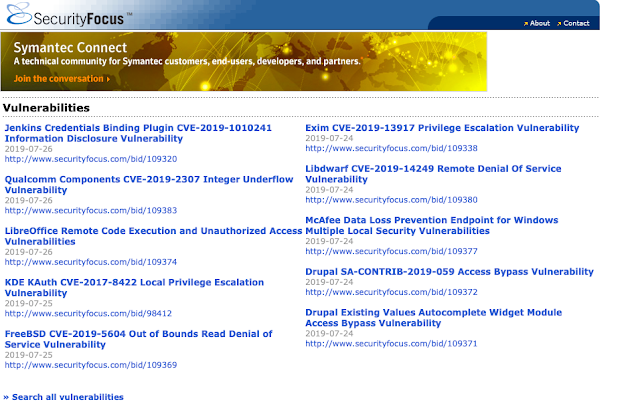
Task: Open the About link
Action: [x=540, y=24]
